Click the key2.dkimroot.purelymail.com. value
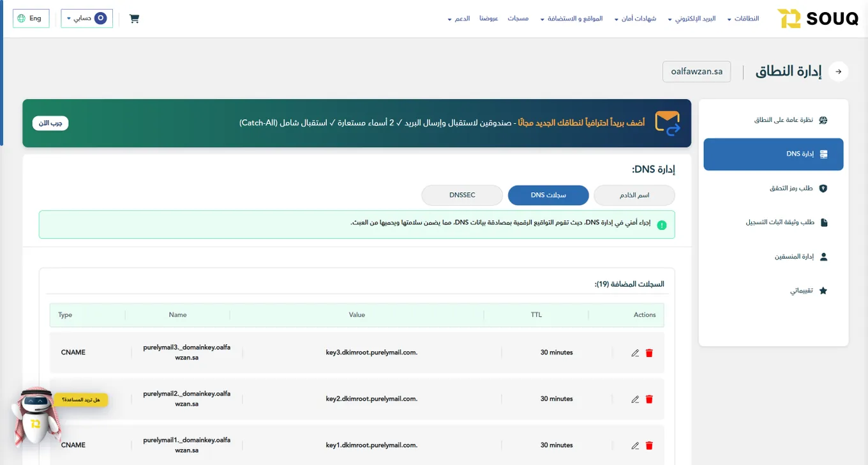 coord(371,399)
